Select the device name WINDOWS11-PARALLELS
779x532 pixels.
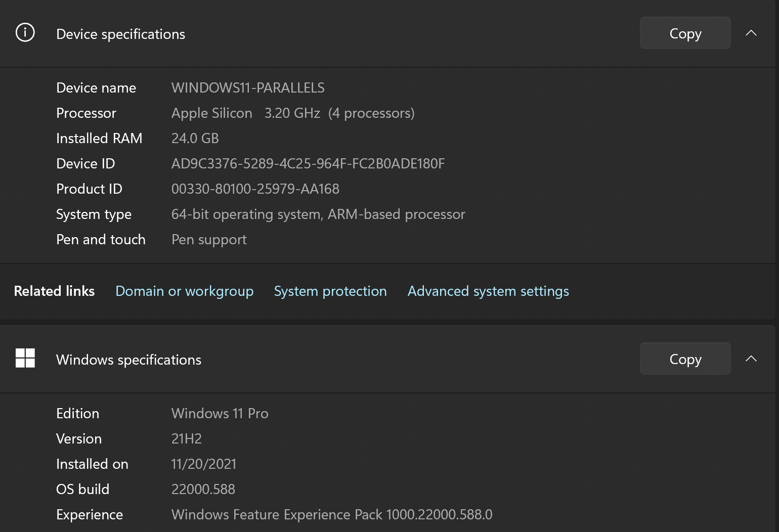[248, 88]
